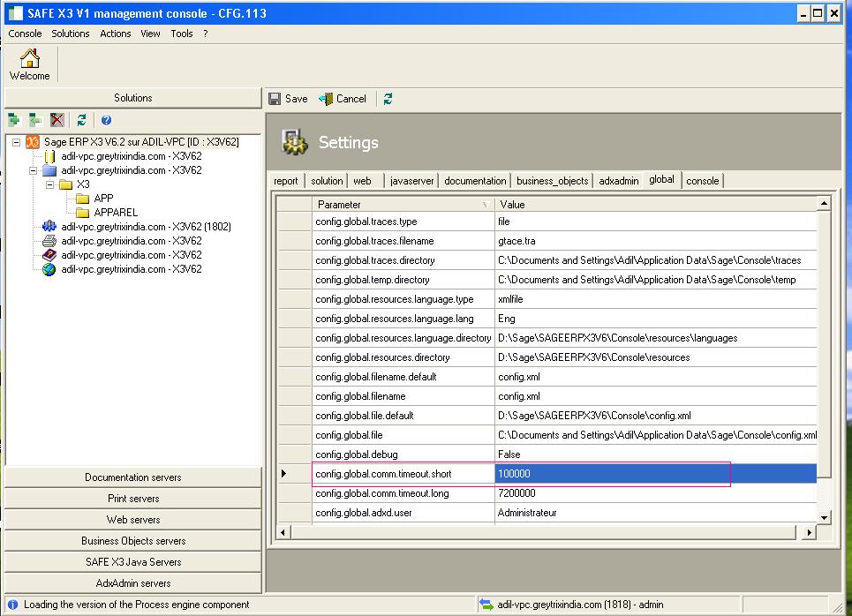Click the refresh icon next to Cancel
This screenshot has height=616, width=852.
388,99
